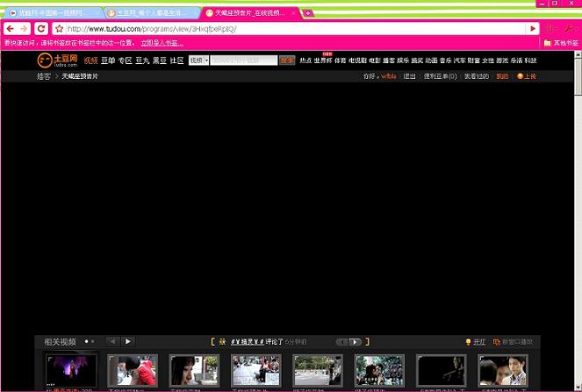Viewport: 582px width, 392px height.
Task: Expand the 视频 search type dropdown
Action: (x=199, y=61)
